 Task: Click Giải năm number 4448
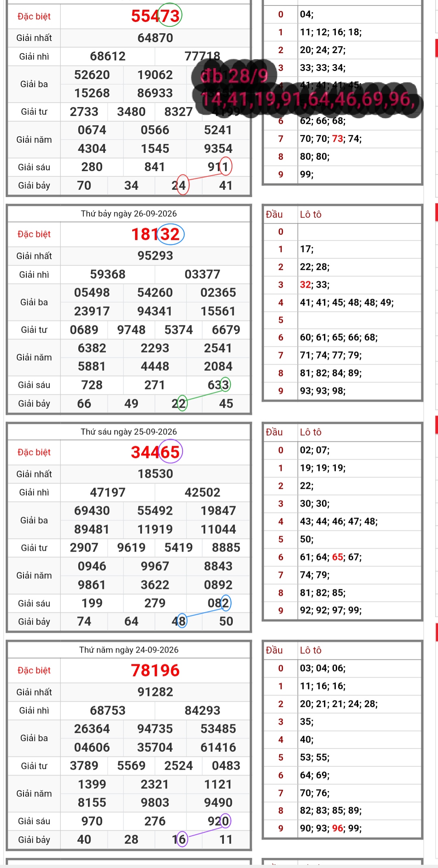coord(155,366)
